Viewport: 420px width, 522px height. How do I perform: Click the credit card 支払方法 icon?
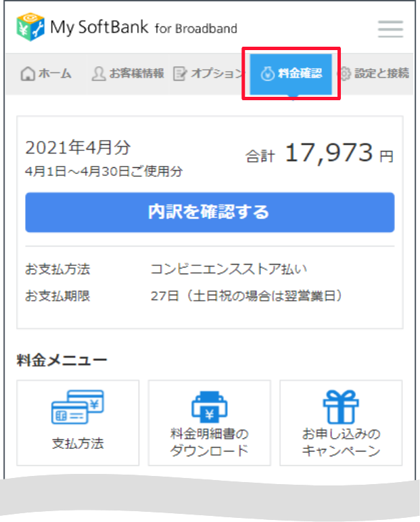click(x=78, y=407)
